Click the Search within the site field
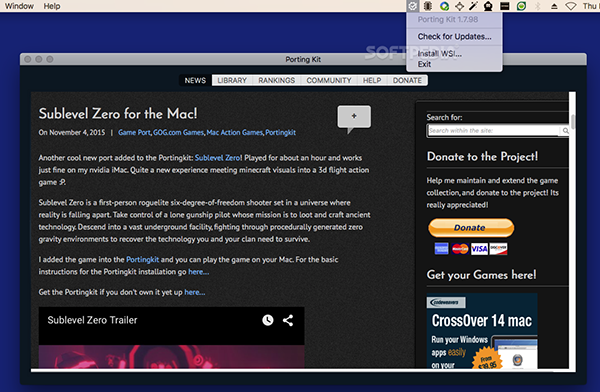 [x=493, y=131]
